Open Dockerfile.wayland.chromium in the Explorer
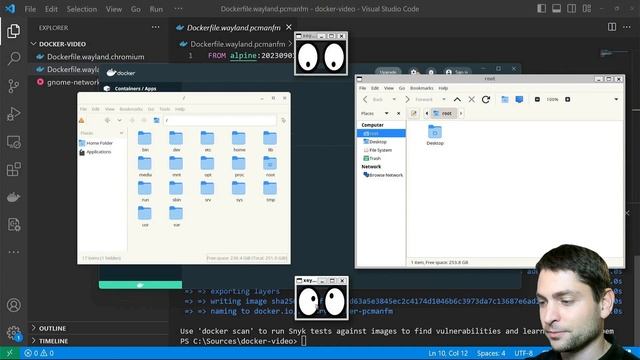The width and height of the screenshot is (640, 360). tap(96, 57)
